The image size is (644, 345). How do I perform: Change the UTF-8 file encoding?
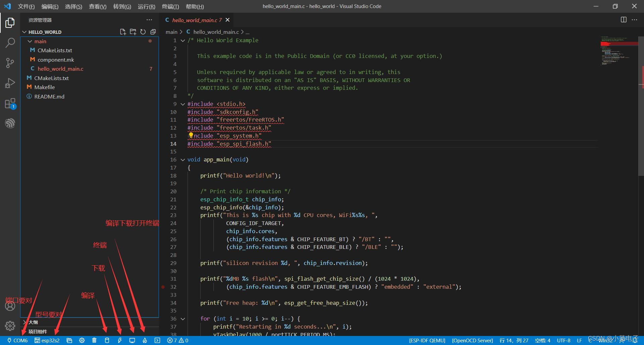coord(563,340)
